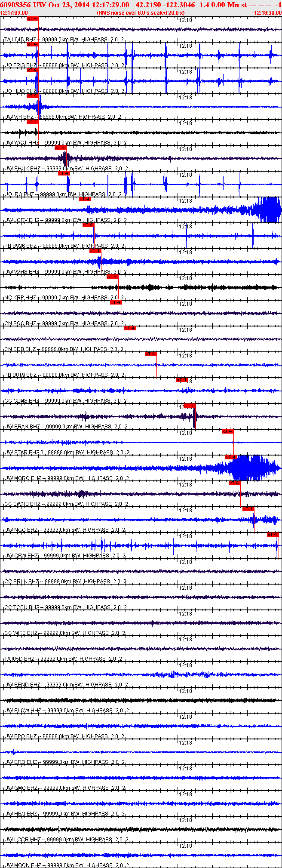Image resolution: width=282 pixels, height=868 pixels.
Task: Select the UW YACT HHZ station label
Action: tap(21, 143)
